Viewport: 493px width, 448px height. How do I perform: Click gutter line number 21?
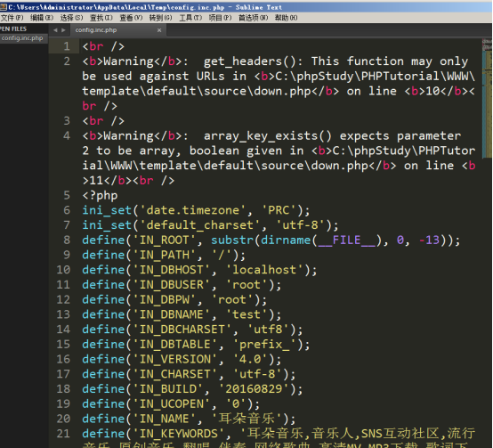click(63, 434)
